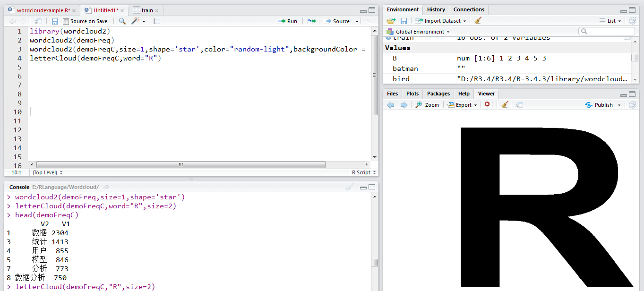Clear the console with the broom icon
This screenshot has height=291, width=644.
tap(350, 187)
